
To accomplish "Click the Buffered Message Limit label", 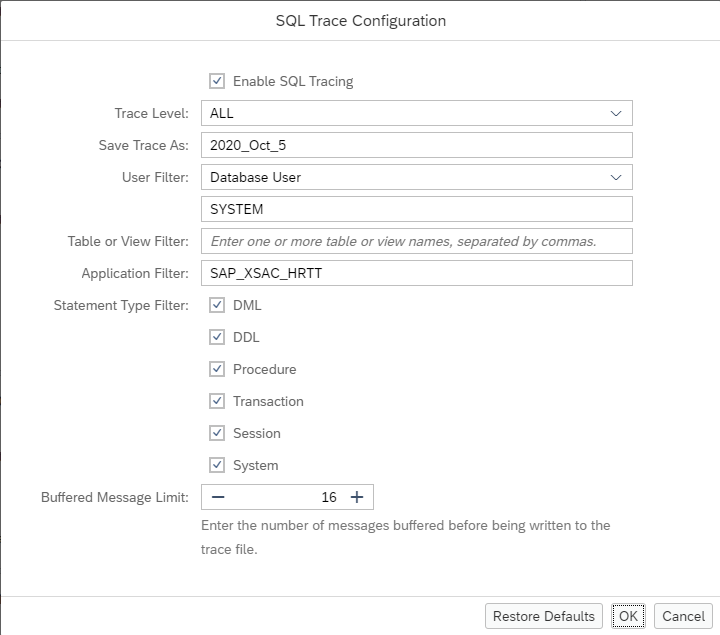I will (x=115, y=497).
